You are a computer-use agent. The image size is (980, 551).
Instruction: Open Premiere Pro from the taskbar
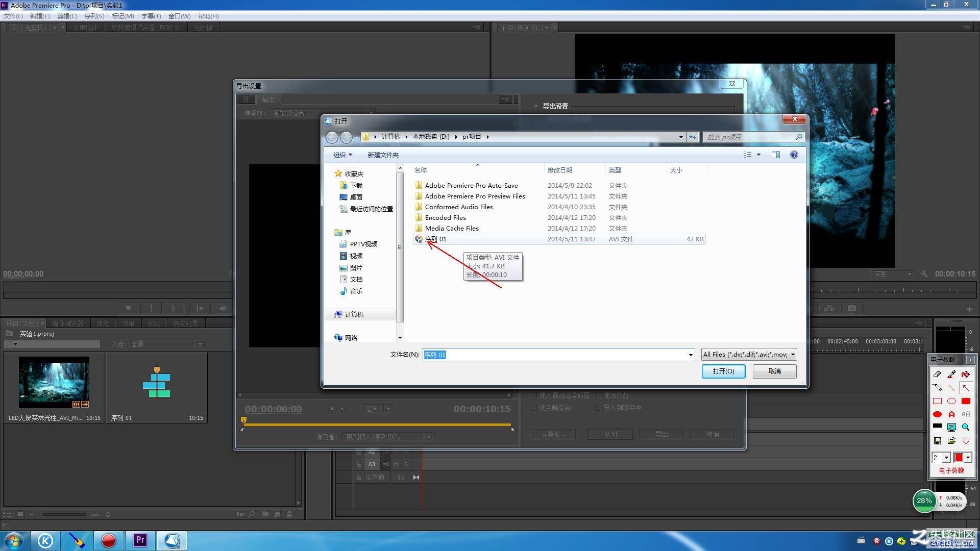(x=140, y=540)
